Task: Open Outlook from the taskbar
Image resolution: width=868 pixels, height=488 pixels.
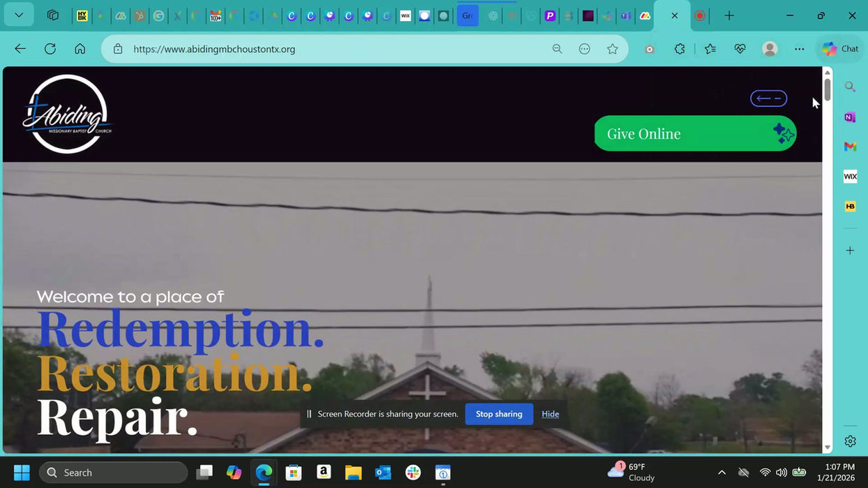Action: [383, 473]
